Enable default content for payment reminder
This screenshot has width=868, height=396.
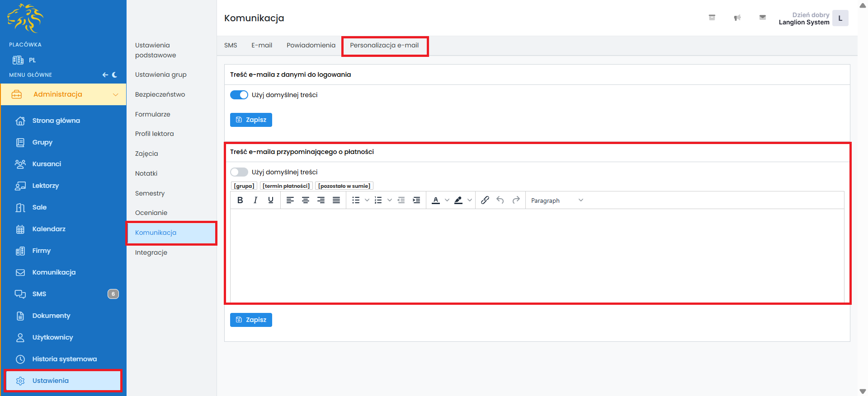(239, 172)
